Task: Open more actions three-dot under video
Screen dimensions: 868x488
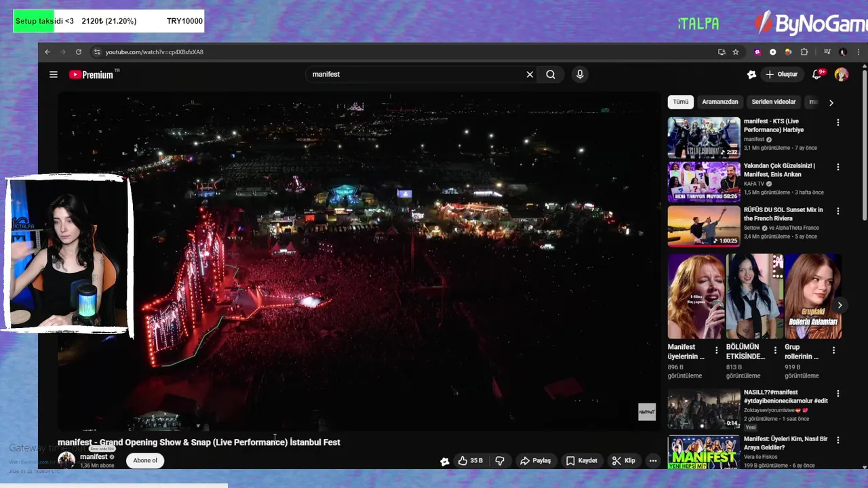Action: click(653, 461)
